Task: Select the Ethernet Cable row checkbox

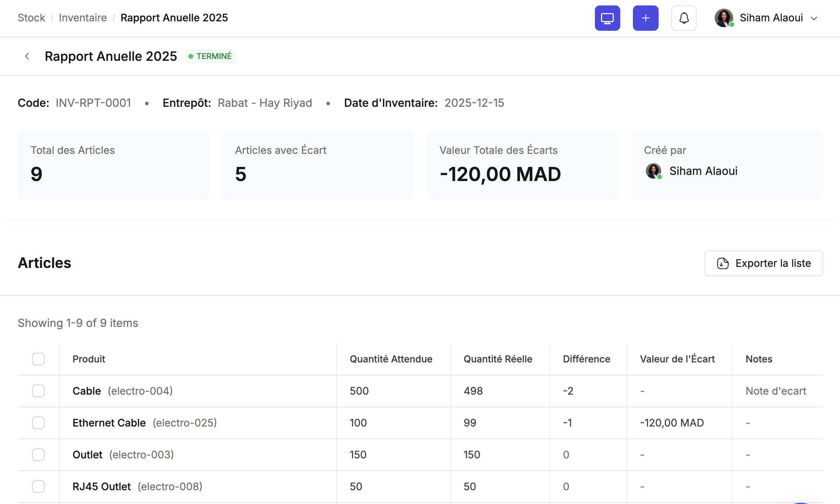Action: (x=38, y=423)
